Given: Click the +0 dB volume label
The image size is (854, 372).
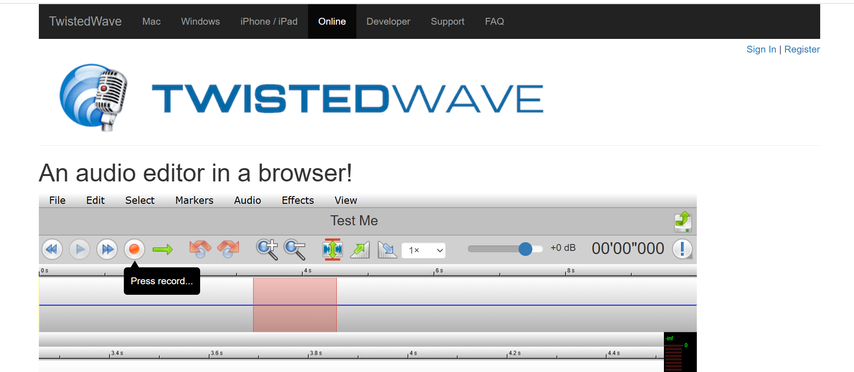Looking at the screenshot, I should [x=563, y=248].
